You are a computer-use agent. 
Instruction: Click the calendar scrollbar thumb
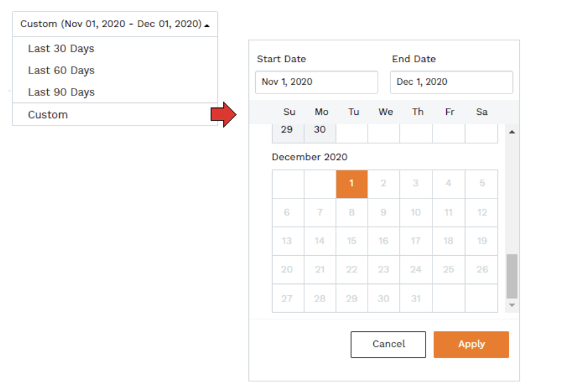[512, 276]
